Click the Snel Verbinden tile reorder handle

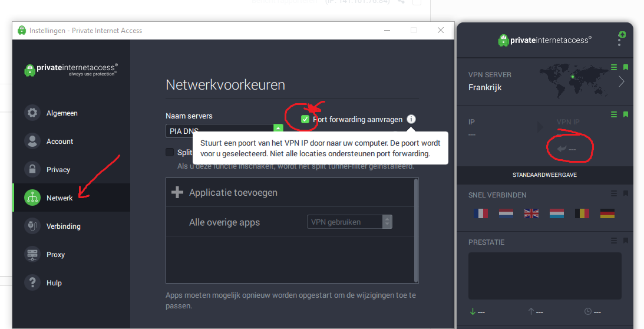[614, 193]
